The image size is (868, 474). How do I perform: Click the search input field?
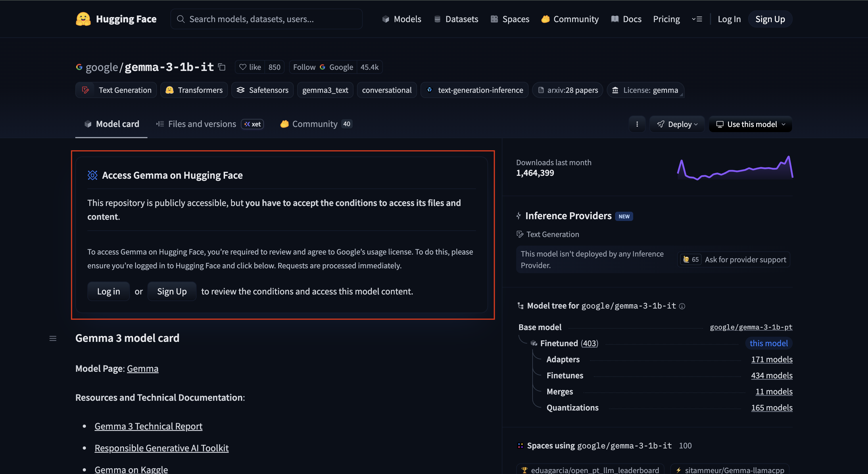pyautogui.click(x=266, y=19)
